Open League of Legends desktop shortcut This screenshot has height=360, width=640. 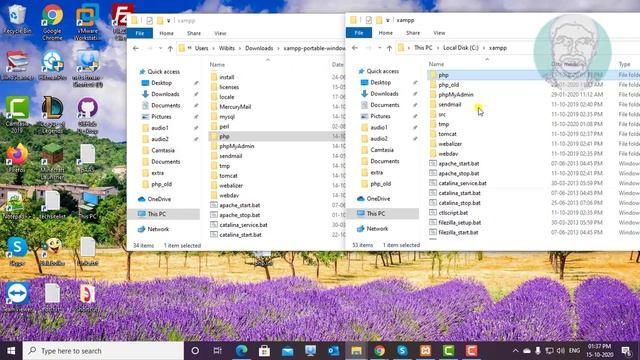tap(52, 115)
